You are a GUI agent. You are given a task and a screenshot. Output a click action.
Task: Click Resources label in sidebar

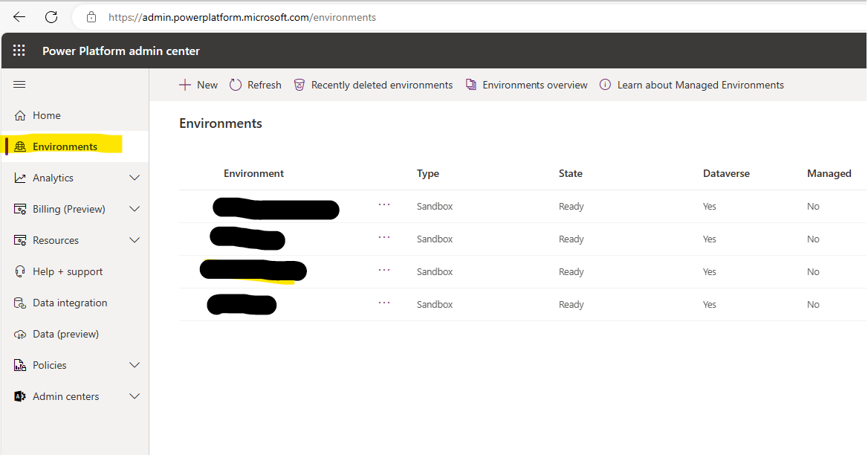pos(55,240)
